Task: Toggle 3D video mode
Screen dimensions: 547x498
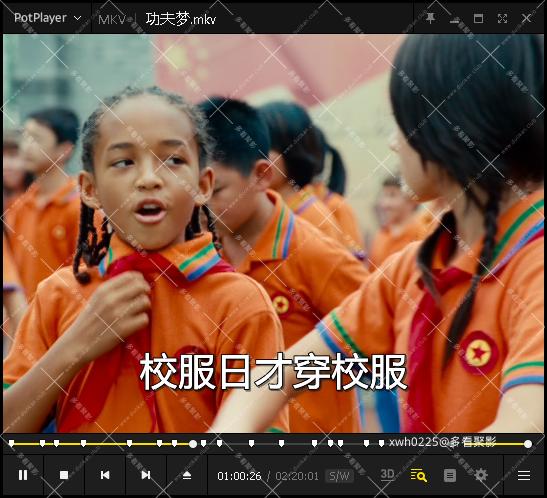Action: click(x=387, y=475)
